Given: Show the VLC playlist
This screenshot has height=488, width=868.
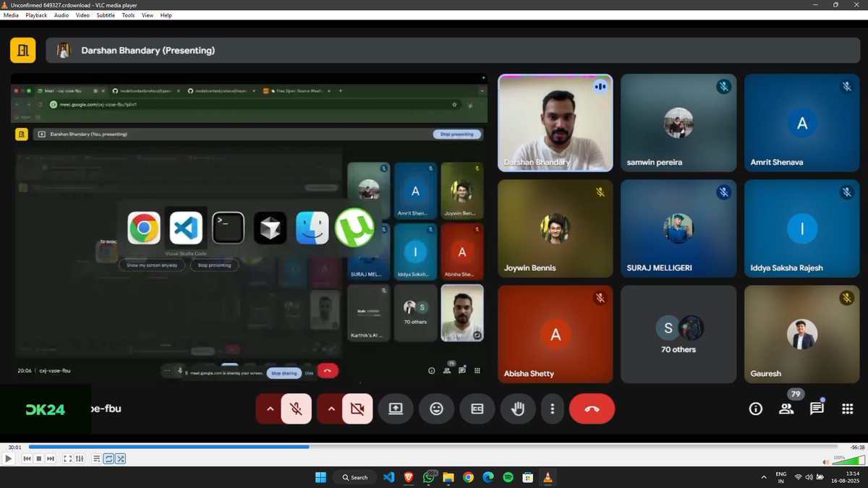Looking at the screenshot, I should 96,458.
